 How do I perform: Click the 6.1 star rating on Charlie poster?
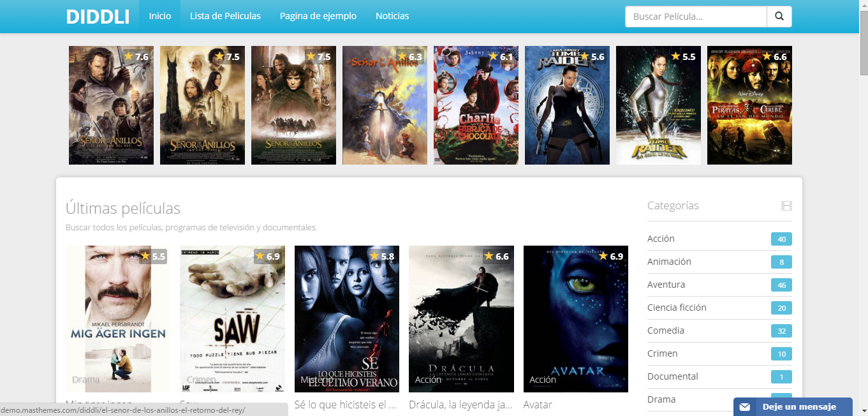(501, 57)
